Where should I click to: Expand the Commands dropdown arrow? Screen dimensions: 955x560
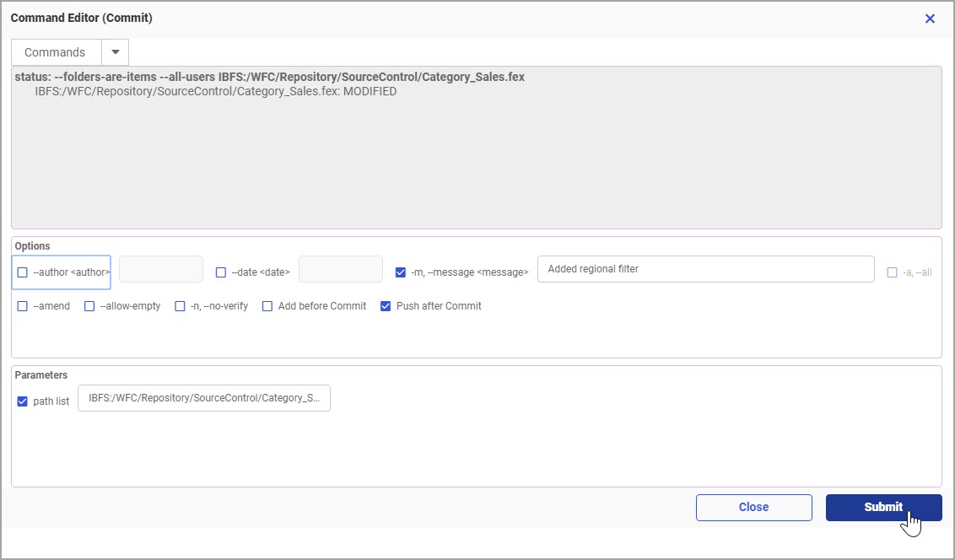116,52
